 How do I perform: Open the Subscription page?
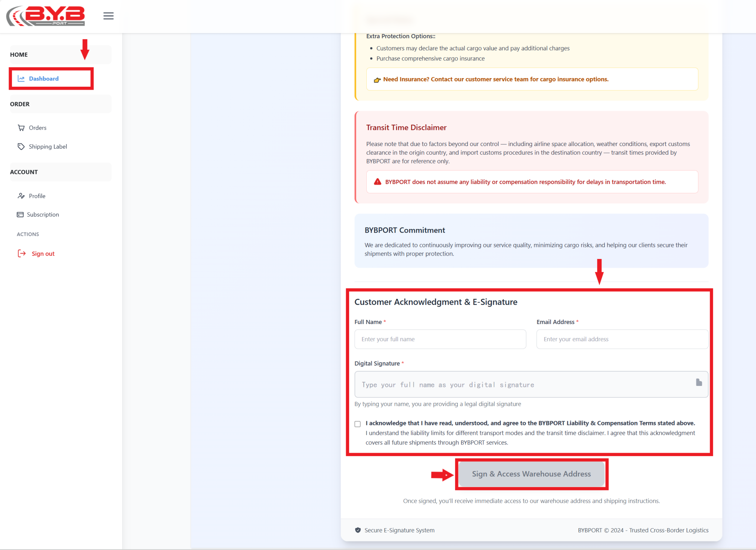click(43, 215)
